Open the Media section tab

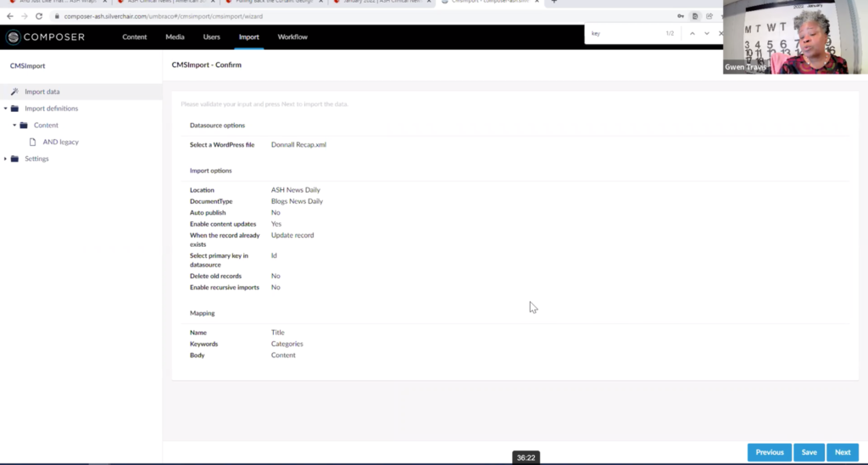point(175,37)
